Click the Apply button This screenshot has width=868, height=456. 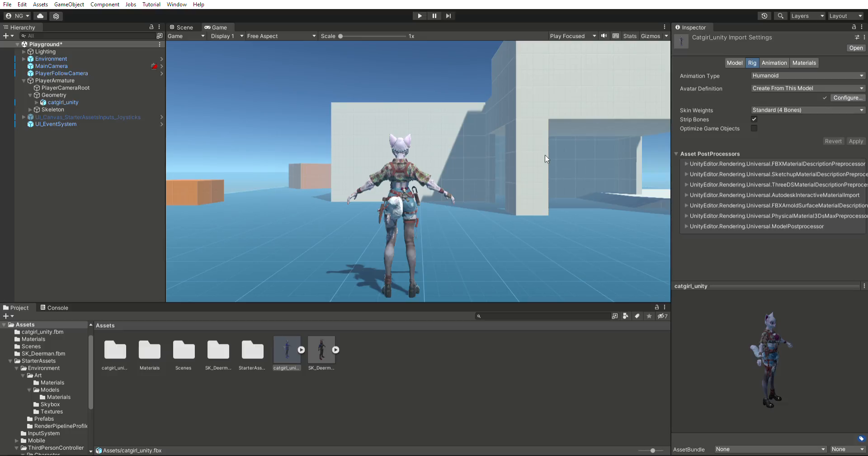(x=856, y=141)
